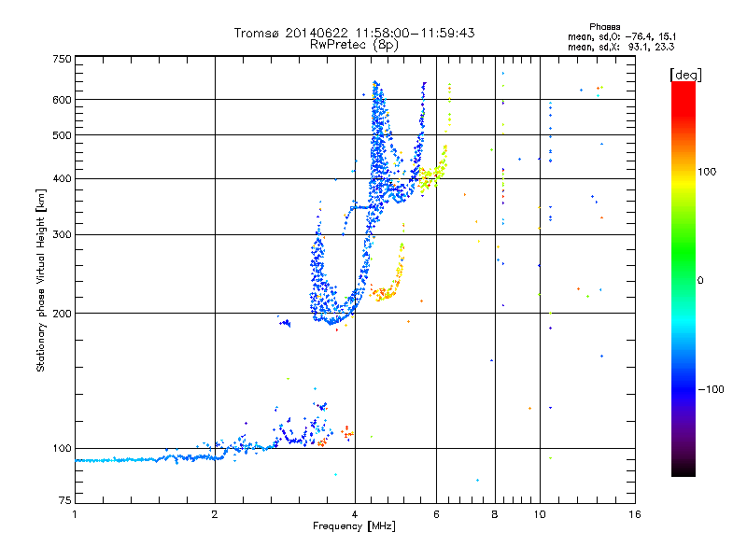Click the small dark blue cluster near 3 MHz and 190 km
The height and width of the screenshot is (560, 747).
(285, 322)
